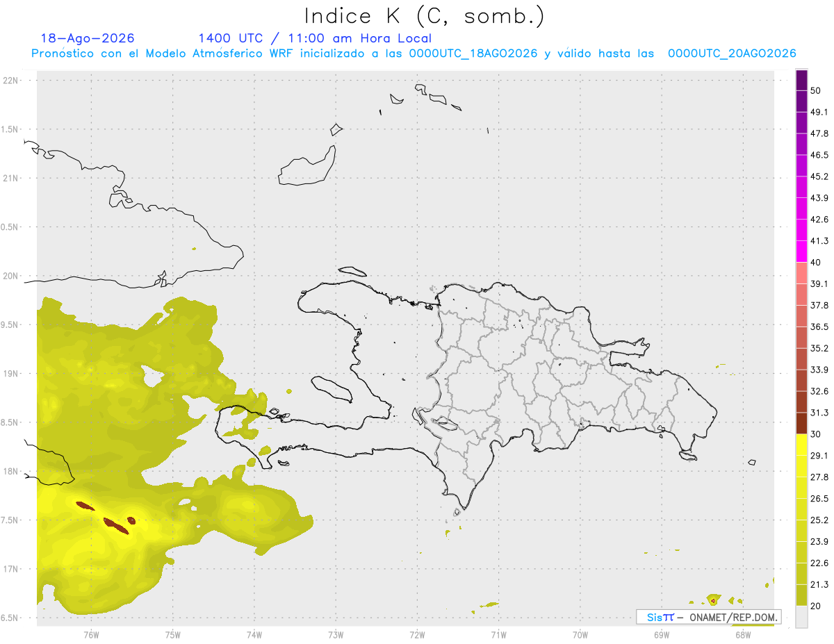Click the longitude label '73W'
Image resolution: width=834 pixels, height=644 pixels.
[336, 635]
